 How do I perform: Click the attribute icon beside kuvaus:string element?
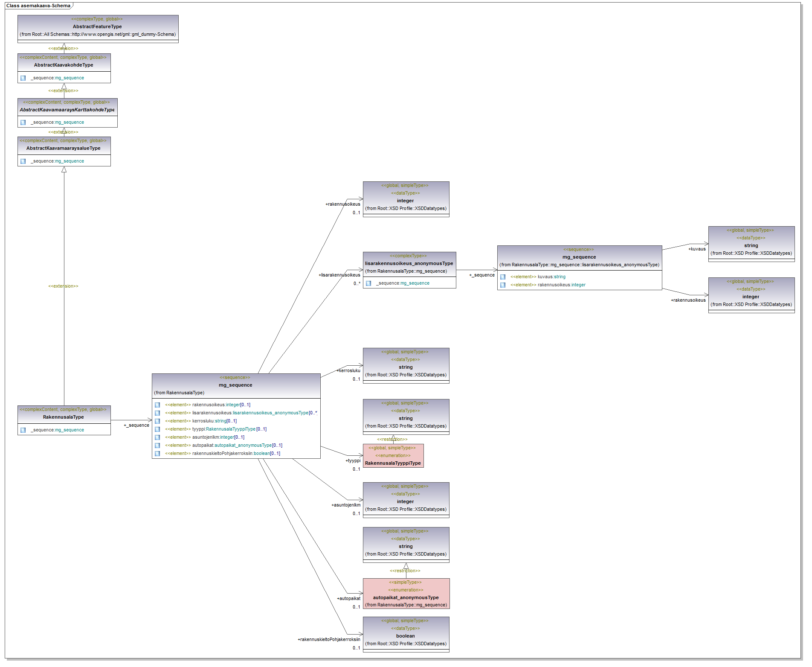503,277
